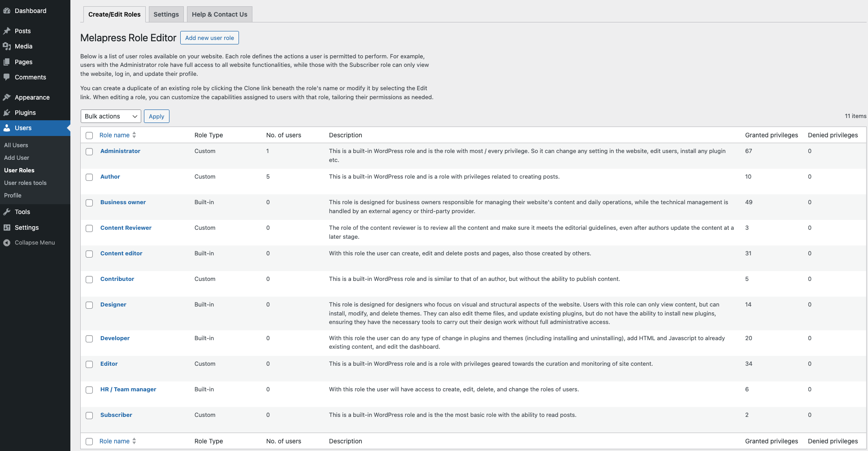Screen dimensions: 868x451
Task: Select the Content Reviewer row checkbox
Action: click(x=89, y=228)
